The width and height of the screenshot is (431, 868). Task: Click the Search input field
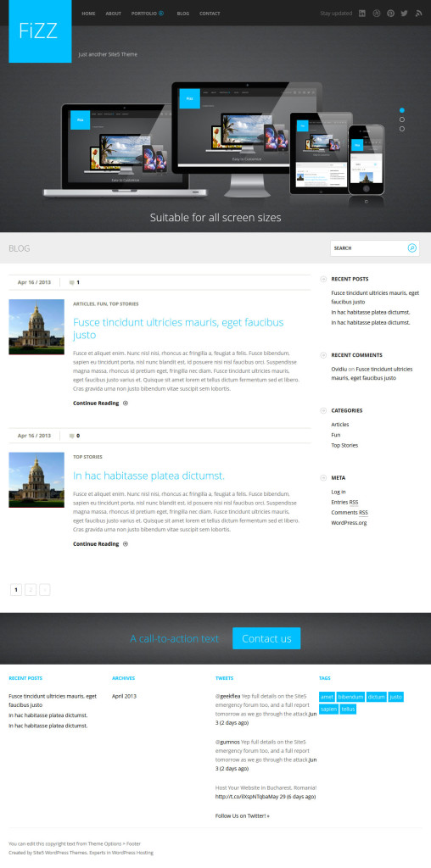(x=369, y=248)
